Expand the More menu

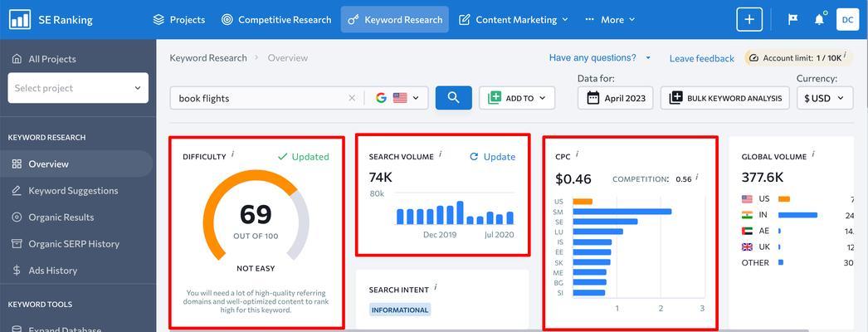(610, 20)
